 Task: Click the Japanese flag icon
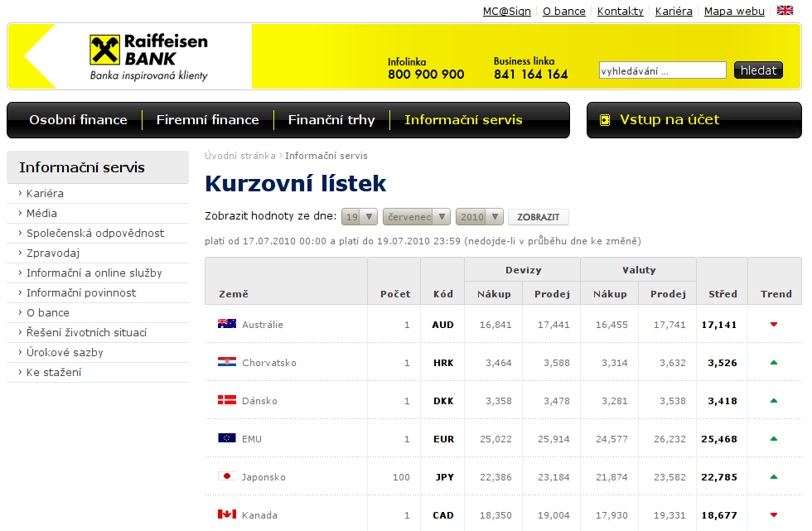[226, 476]
